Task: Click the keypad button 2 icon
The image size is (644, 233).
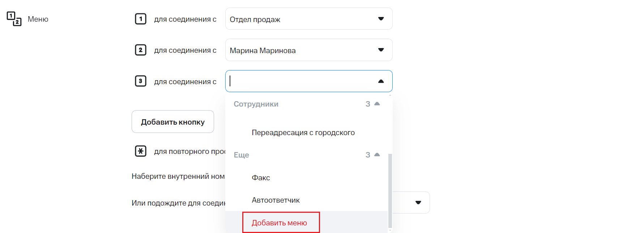Action: (141, 50)
